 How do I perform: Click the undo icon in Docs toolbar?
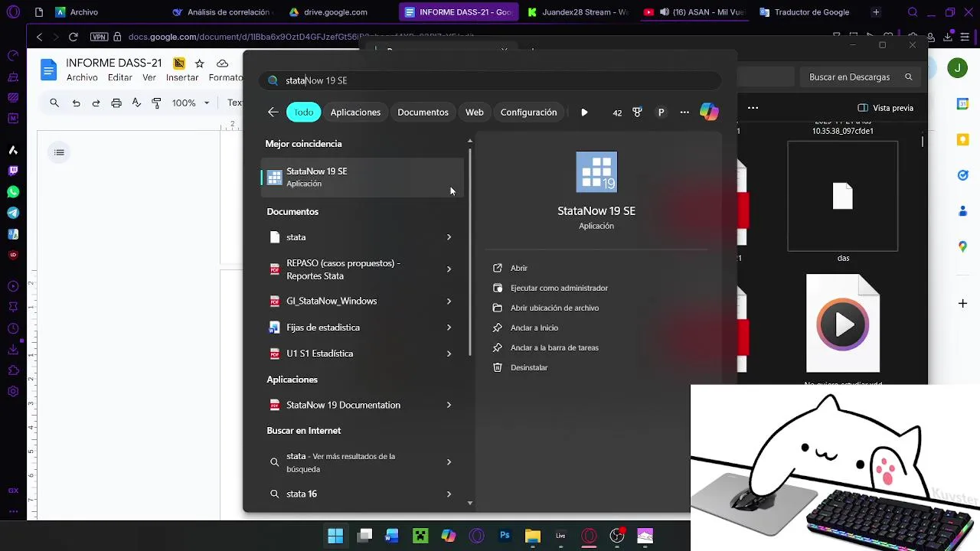[76, 103]
